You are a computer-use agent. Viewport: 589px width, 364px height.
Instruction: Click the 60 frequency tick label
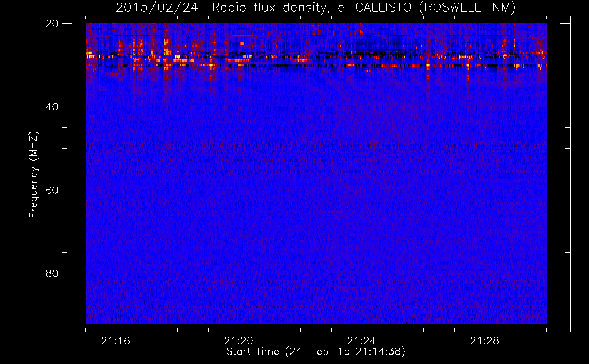[52, 190]
